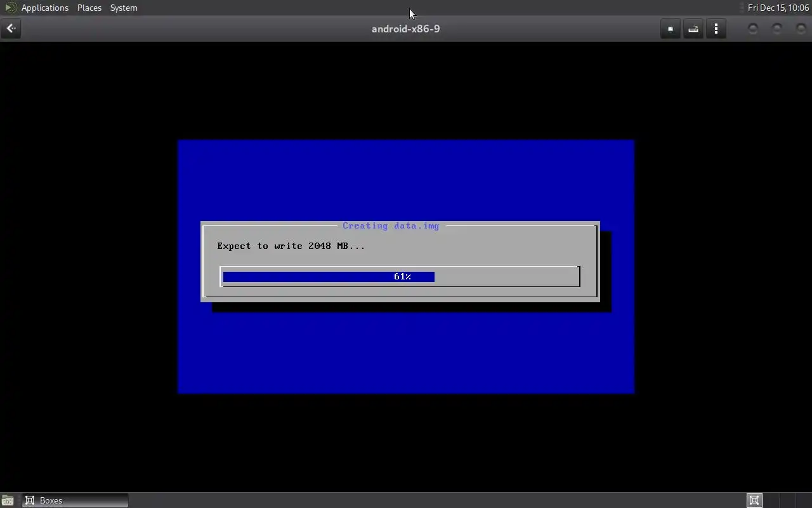Open the Places menu
Screen dimensions: 812x508
(x=89, y=8)
